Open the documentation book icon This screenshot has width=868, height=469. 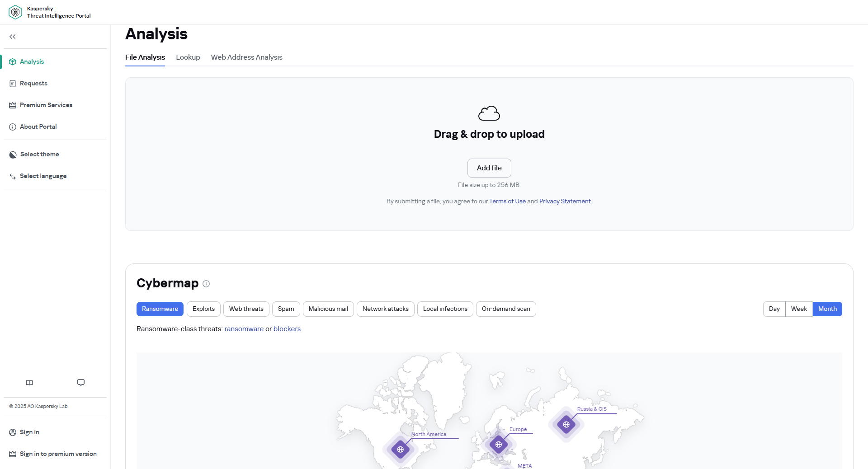(x=29, y=383)
